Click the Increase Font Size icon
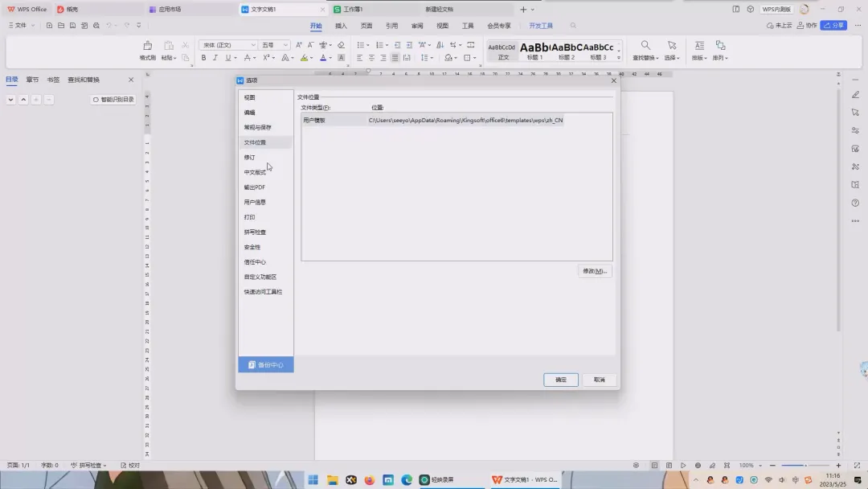Screen dimensions: 868x489 point(299,45)
